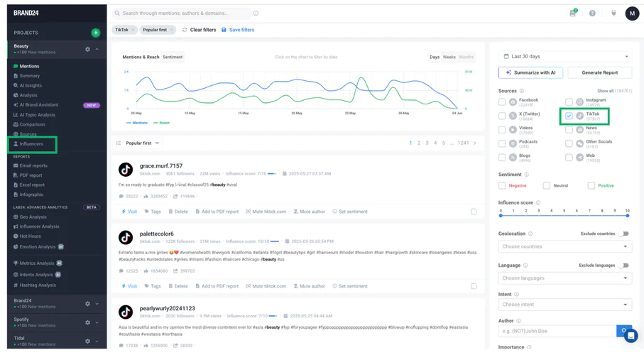The image size is (644, 355).
Task: Focus the mentions search field
Action: 182,13
